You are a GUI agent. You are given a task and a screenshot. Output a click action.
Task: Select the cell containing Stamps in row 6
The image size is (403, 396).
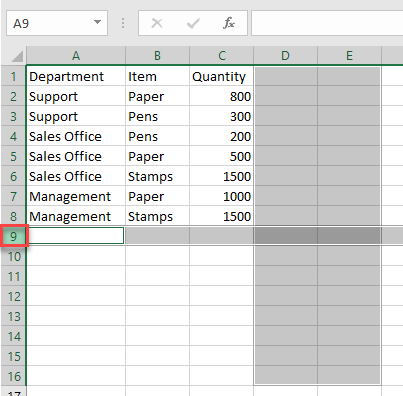pyautogui.click(x=157, y=176)
